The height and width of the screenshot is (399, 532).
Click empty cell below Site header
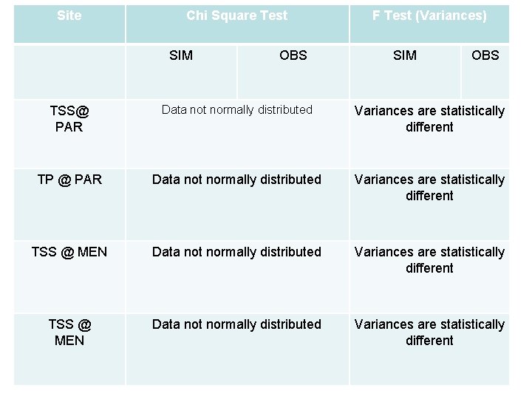click(x=69, y=72)
